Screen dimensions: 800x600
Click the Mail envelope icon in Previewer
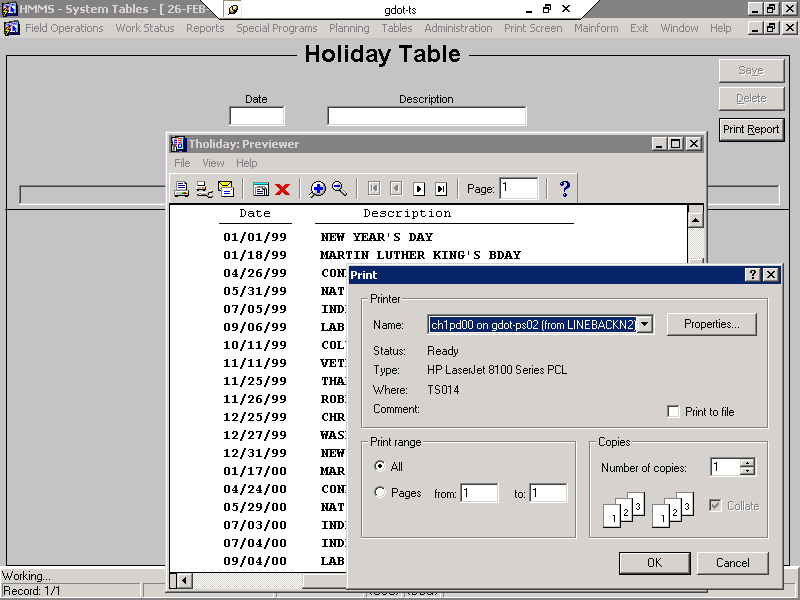coord(226,189)
